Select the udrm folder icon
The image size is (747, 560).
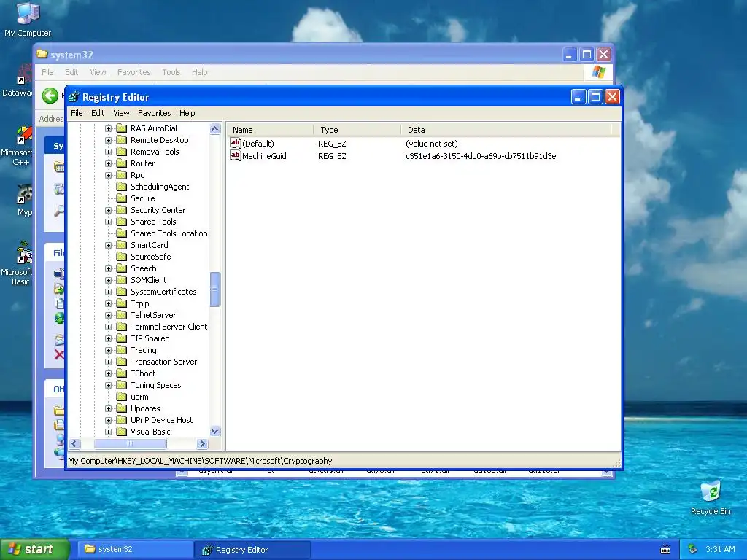pyautogui.click(x=122, y=397)
